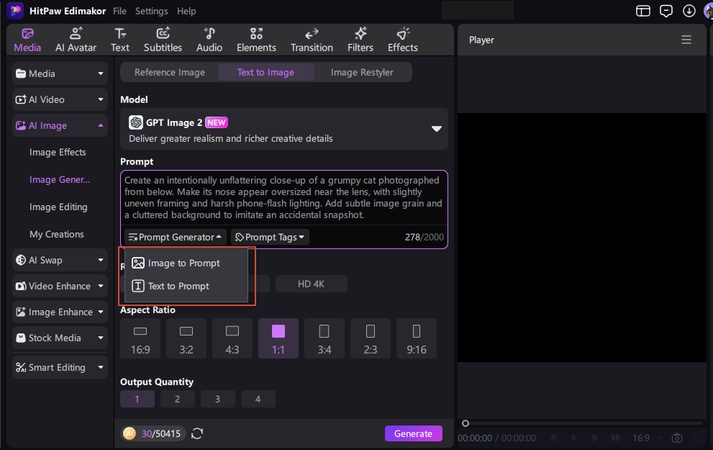
Task: Expand the Media sidebar section
Action: point(60,74)
